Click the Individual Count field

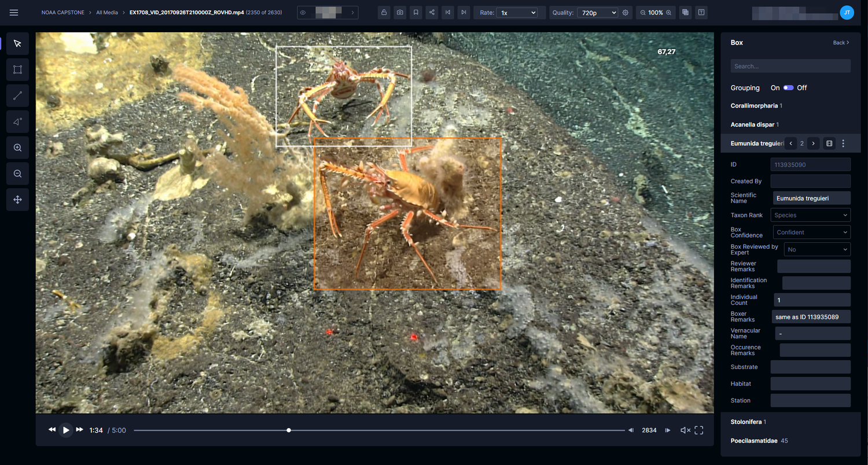812,300
